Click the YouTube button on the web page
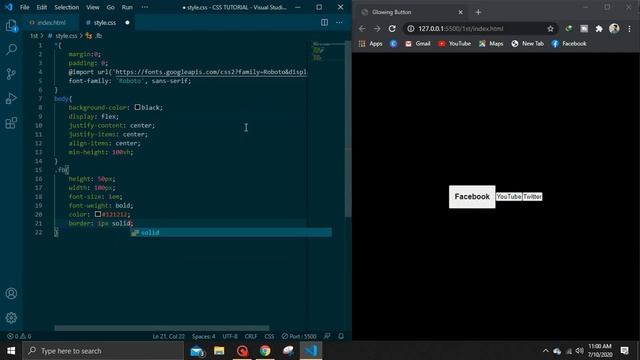Viewport: 640px width, 360px height. [x=509, y=197]
